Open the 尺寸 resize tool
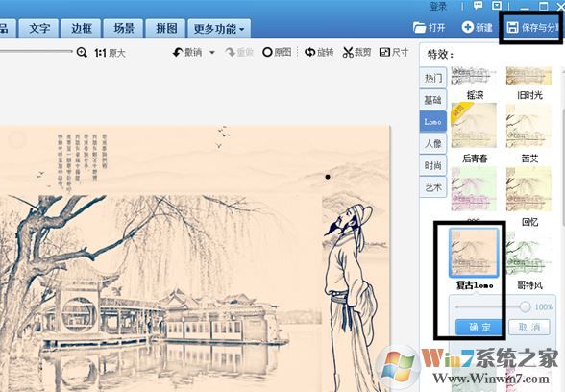 tap(394, 53)
